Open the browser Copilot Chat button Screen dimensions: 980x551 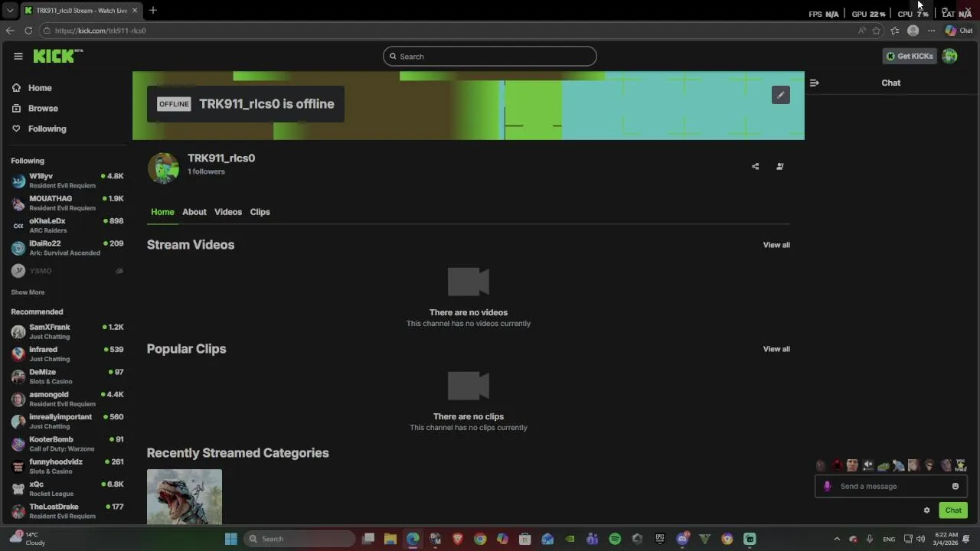959,31
